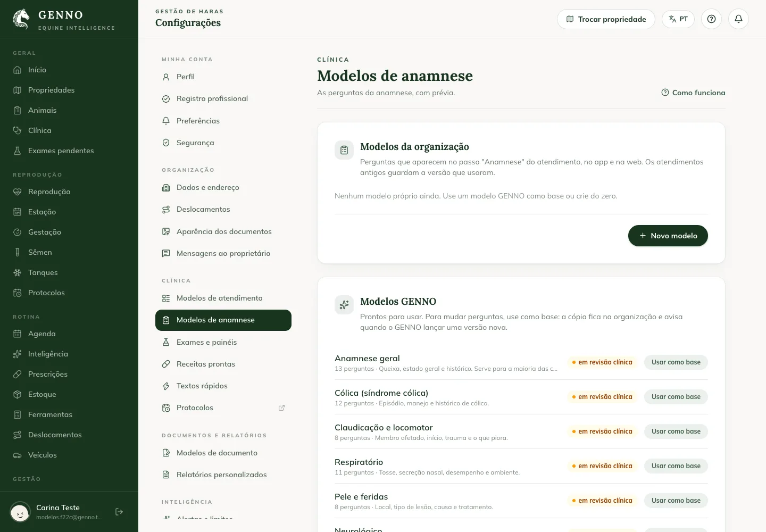The height and width of the screenshot is (532, 766).
Task: Use Claudicação e locomotor as base
Action: 676,431
